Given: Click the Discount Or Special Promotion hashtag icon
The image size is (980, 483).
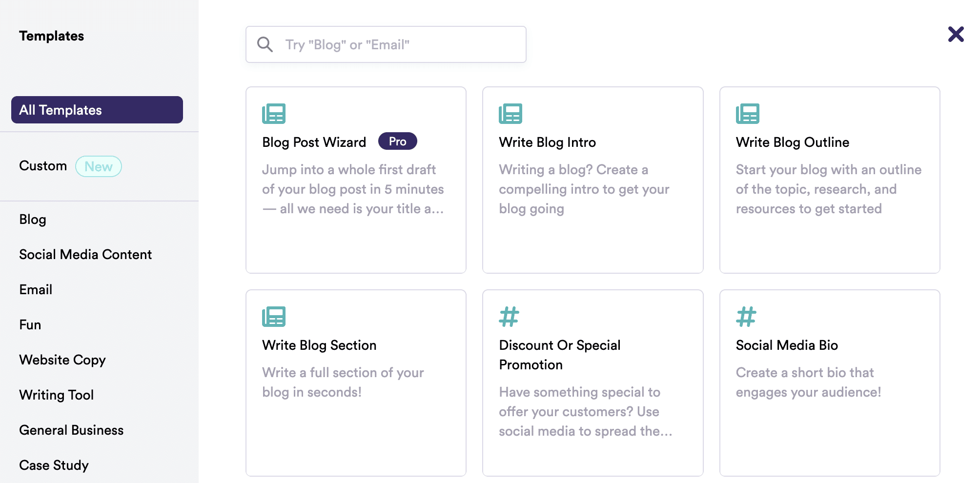Looking at the screenshot, I should pyautogui.click(x=509, y=317).
